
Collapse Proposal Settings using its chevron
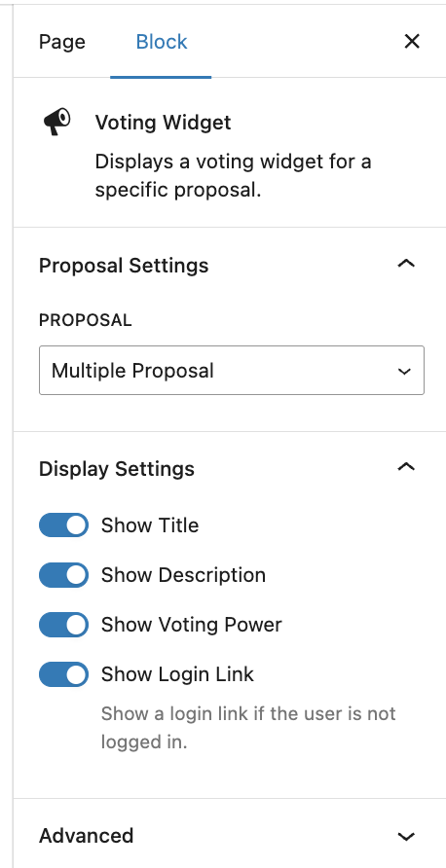tap(406, 264)
